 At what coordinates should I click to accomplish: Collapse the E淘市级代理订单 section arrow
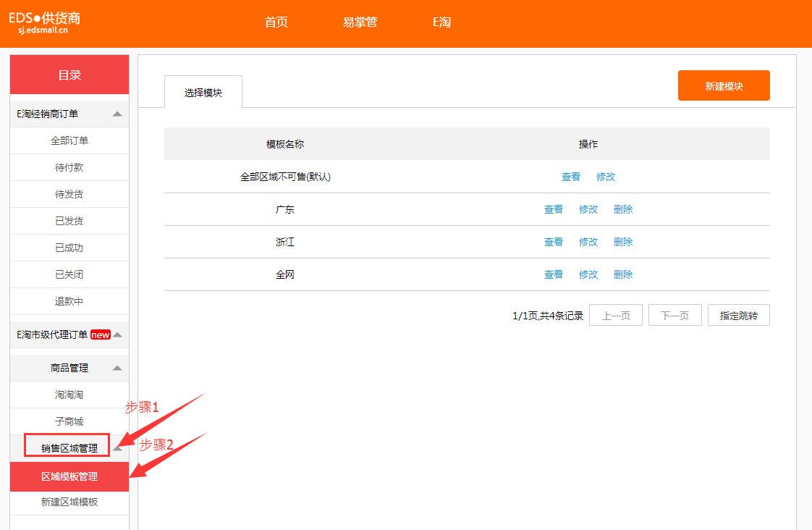click(117, 335)
